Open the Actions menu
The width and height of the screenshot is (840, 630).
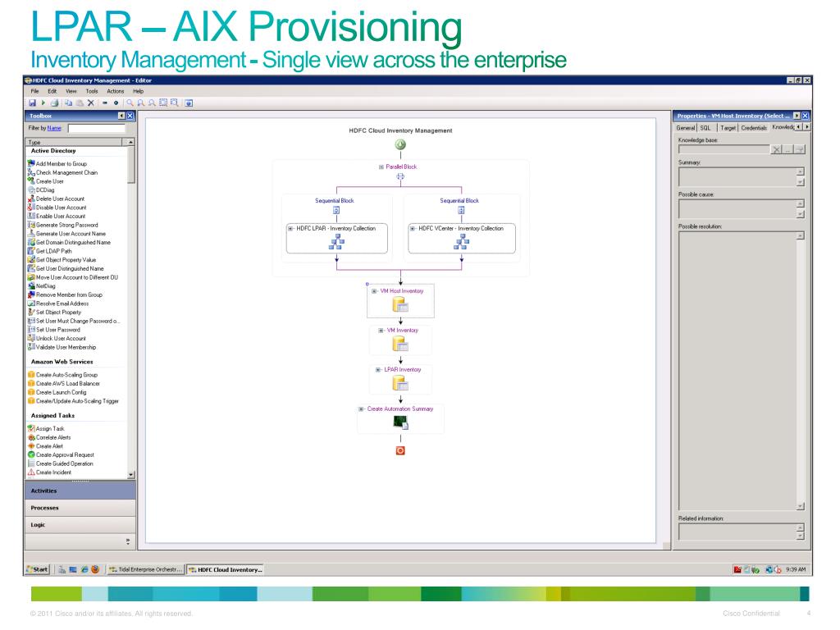[115, 91]
